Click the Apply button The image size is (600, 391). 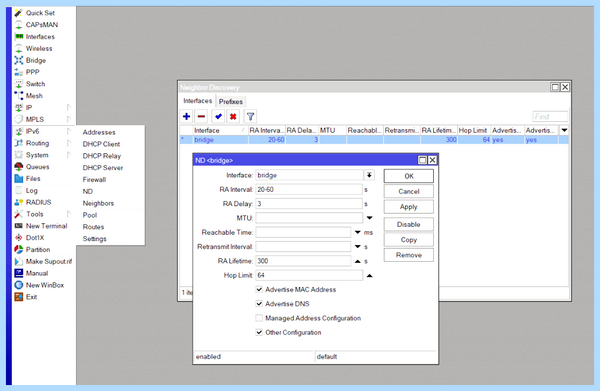coord(409,207)
